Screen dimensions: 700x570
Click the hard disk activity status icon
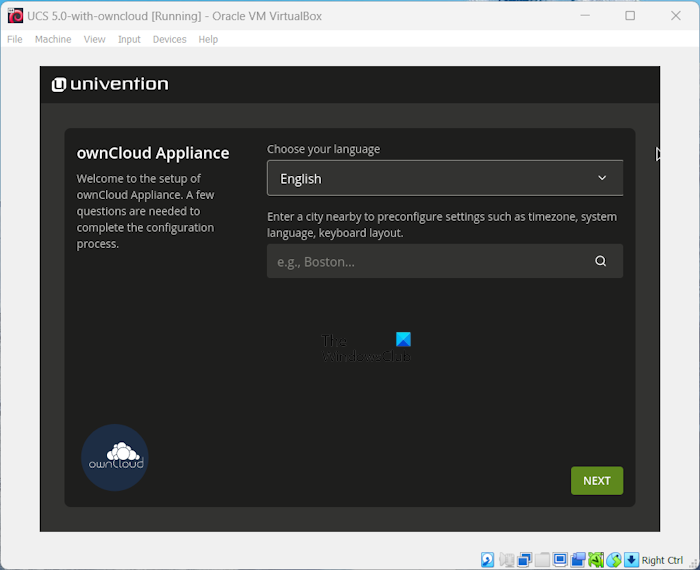pos(488,560)
